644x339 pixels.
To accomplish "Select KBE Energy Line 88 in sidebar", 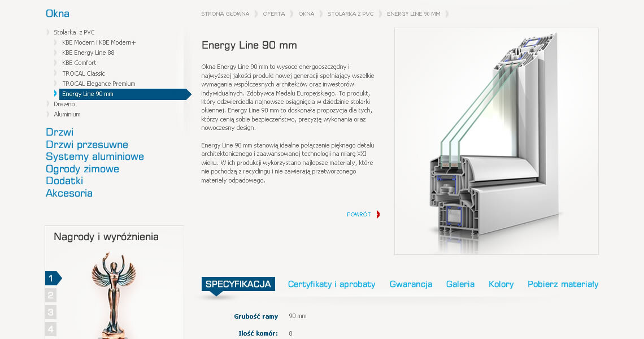I will 88,53.
